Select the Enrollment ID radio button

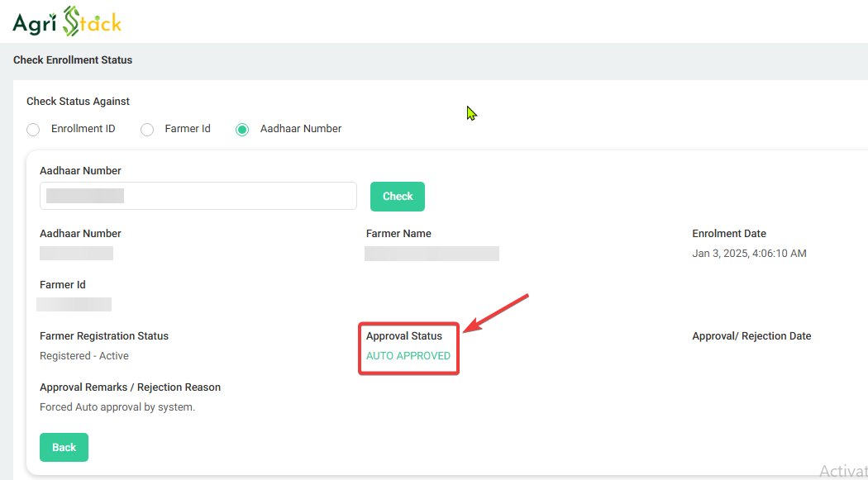point(33,130)
